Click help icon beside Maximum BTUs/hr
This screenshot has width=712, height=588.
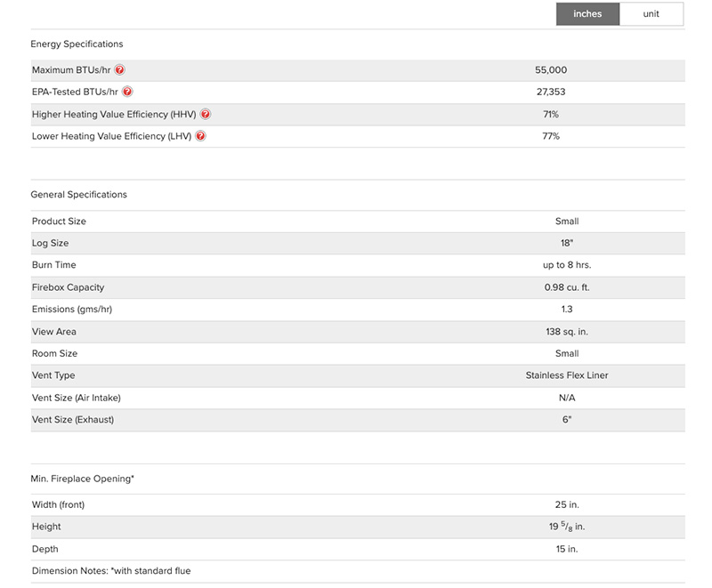(x=119, y=70)
